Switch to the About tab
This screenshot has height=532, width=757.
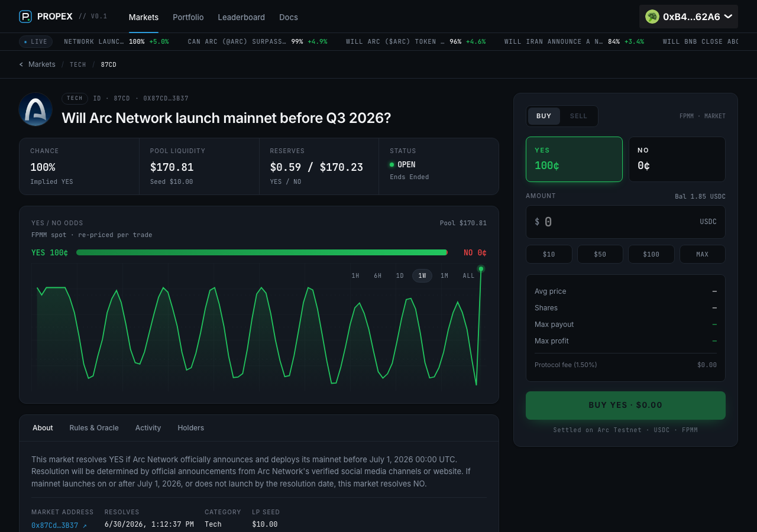pos(43,428)
